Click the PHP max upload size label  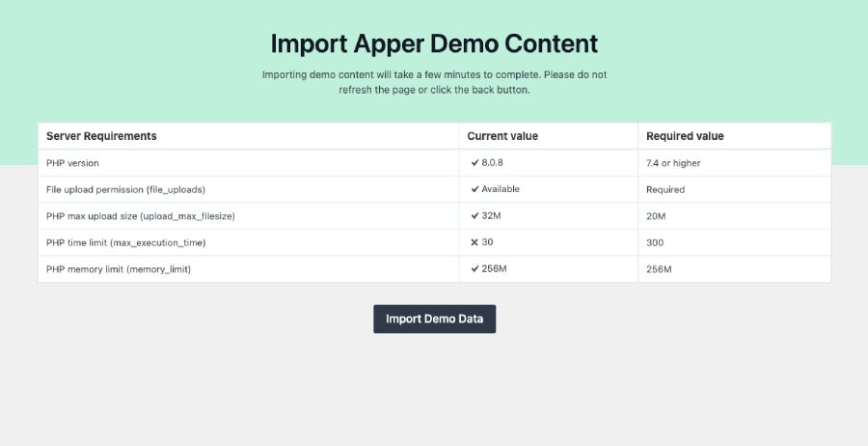(x=141, y=216)
